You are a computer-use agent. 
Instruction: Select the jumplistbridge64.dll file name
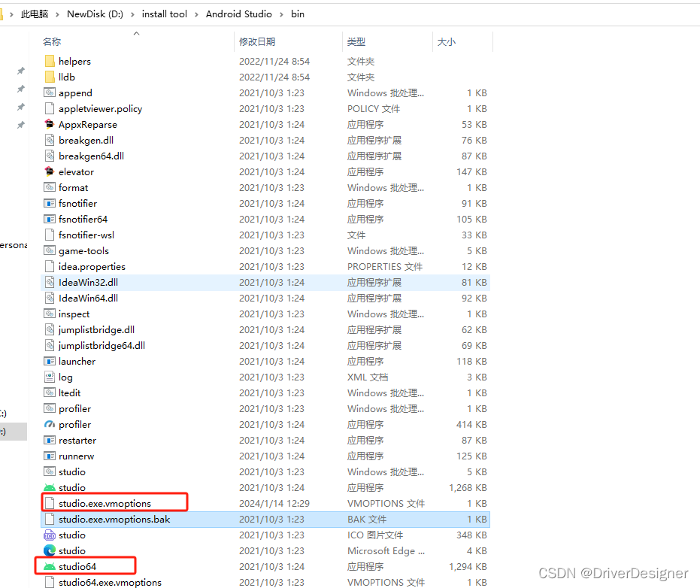[102, 346]
